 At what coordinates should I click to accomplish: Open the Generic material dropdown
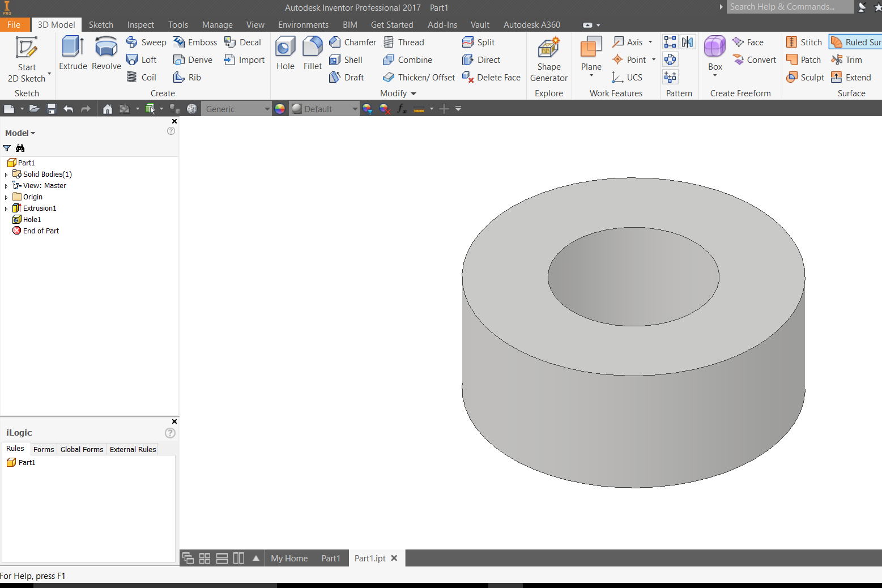coord(237,109)
